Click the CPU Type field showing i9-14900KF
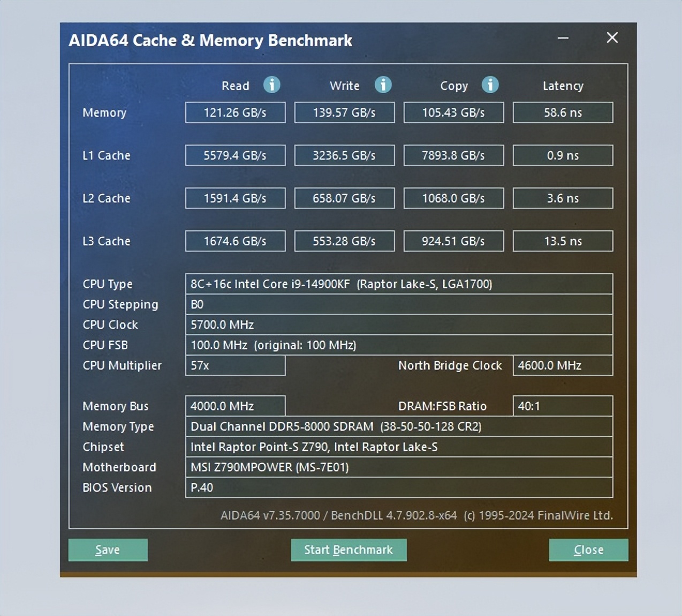Screen dimensions: 682x616 399,284
